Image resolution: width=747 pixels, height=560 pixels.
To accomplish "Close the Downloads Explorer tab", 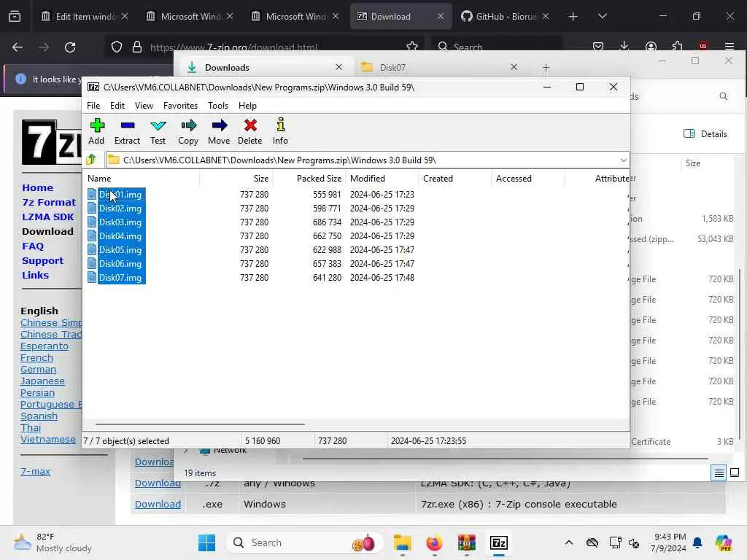I will tap(338, 67).
